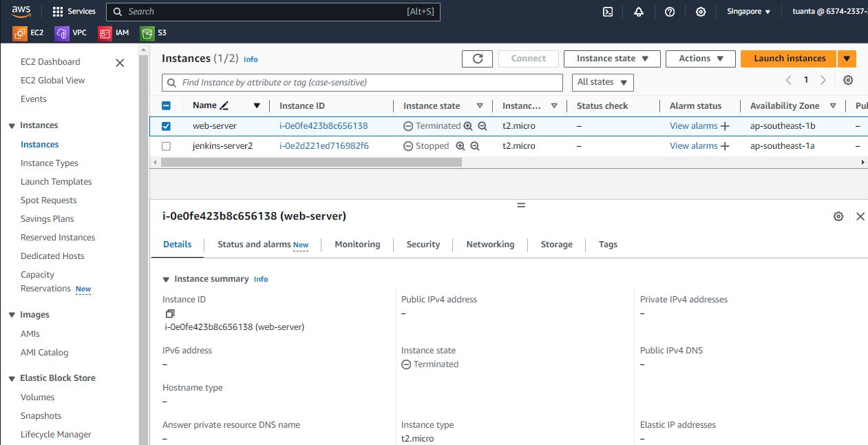This screenshot has width=868, height=445.
Task: Open the Services grid menu
Action: 74,12
